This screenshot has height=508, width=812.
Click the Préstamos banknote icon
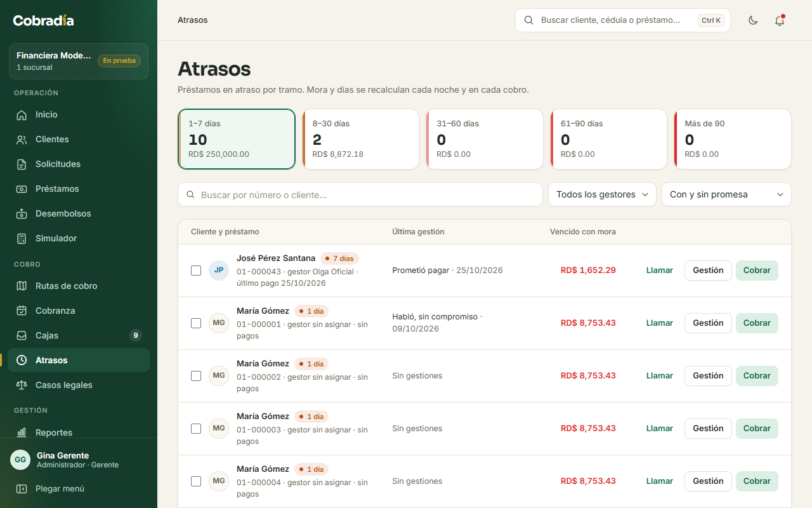click(x=22, y=189)
